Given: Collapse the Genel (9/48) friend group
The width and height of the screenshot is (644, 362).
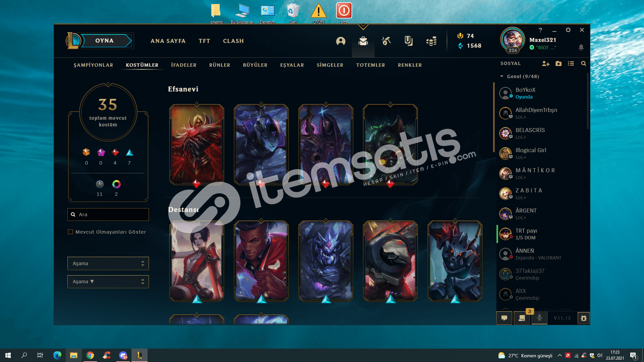Looking at the screenshot, I should pos(502,76).
